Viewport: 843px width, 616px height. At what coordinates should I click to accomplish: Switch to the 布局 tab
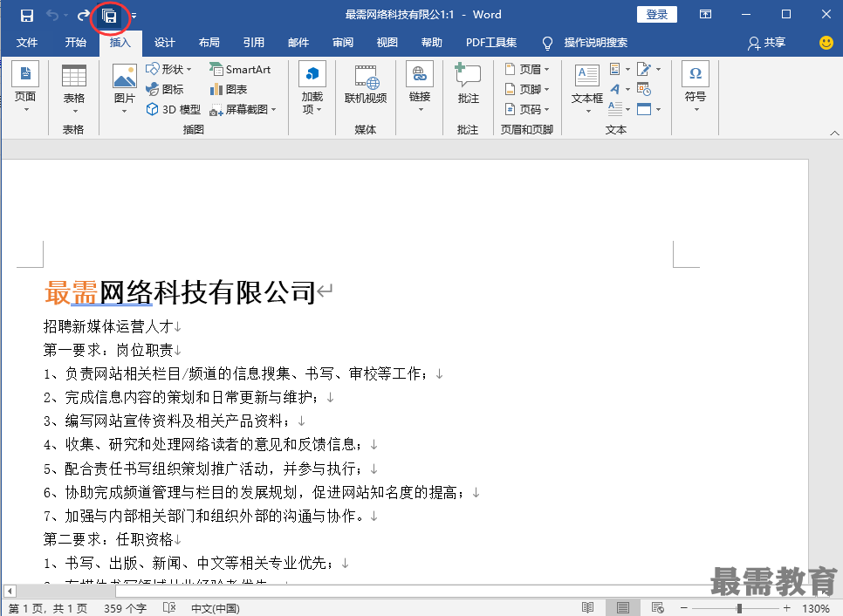pyautogui.click(x=209, y=43)
